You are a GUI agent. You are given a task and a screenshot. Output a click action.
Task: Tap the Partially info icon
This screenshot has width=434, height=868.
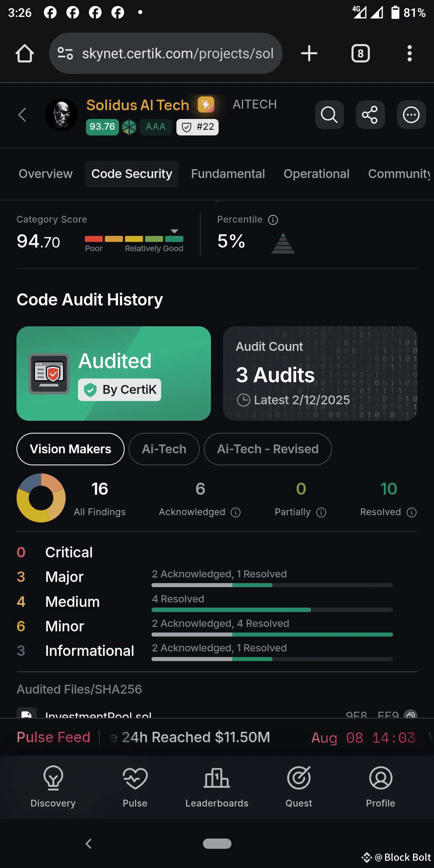[x=321, y=512]
